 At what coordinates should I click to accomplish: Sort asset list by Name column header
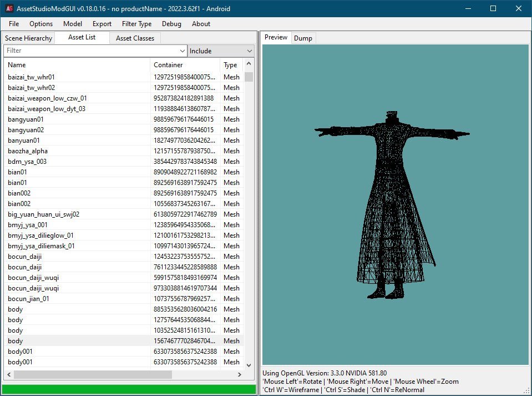[x=78, y=65]
